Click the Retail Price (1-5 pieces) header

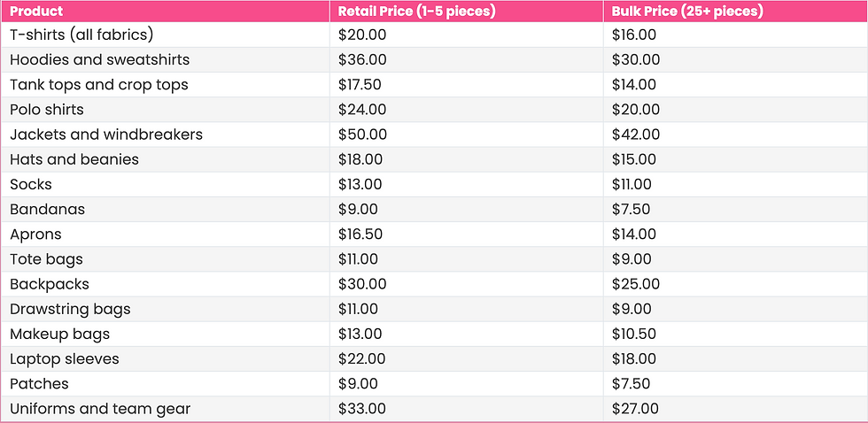click(x=416, y=12)
